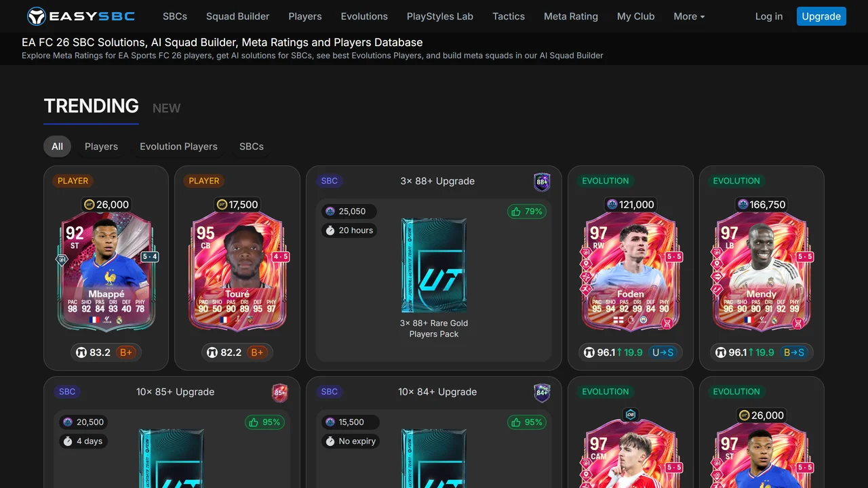The image size is (868, 488).
Task: Click the Mendy 97 LB evolution card image
Action: [x=762, y=272]
